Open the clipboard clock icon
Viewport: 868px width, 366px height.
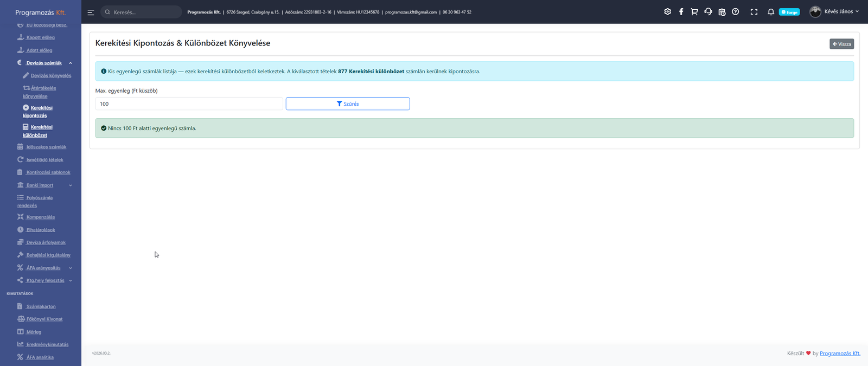[722, 11]
